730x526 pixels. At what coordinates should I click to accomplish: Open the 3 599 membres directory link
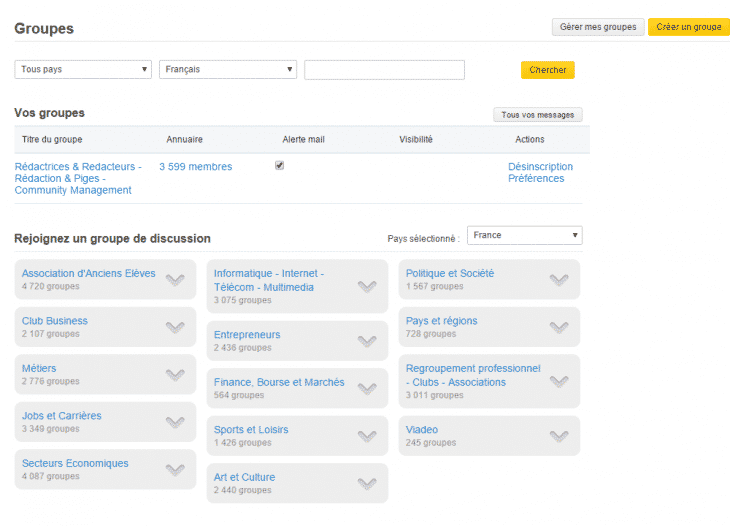tap(195, 167)
